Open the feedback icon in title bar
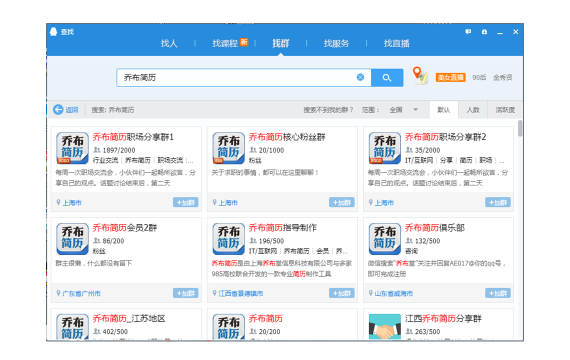This screenshot has width=570, height=360. [468, 32]
